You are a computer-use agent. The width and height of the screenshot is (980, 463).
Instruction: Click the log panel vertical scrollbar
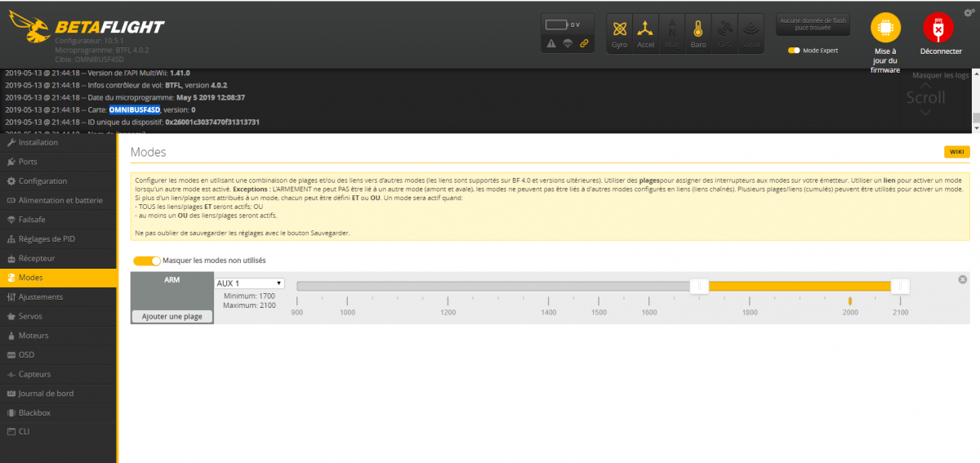click(x=975, y=98)
